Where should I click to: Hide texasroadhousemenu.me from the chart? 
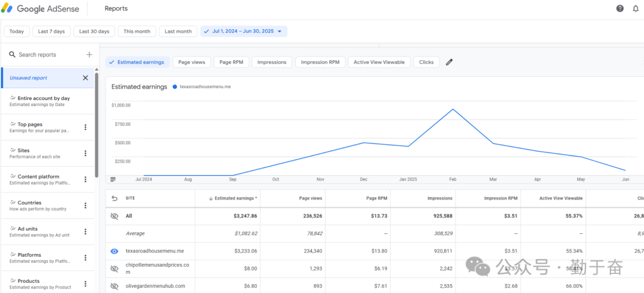pyautogui.click(x=114, y=251)
